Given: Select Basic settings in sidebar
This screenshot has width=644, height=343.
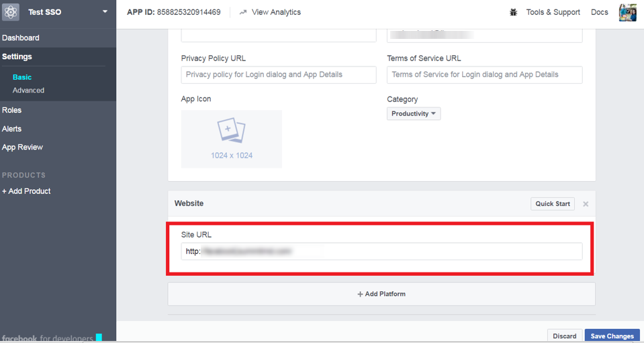Looking at the screenshot, I should tap(22, 78).
